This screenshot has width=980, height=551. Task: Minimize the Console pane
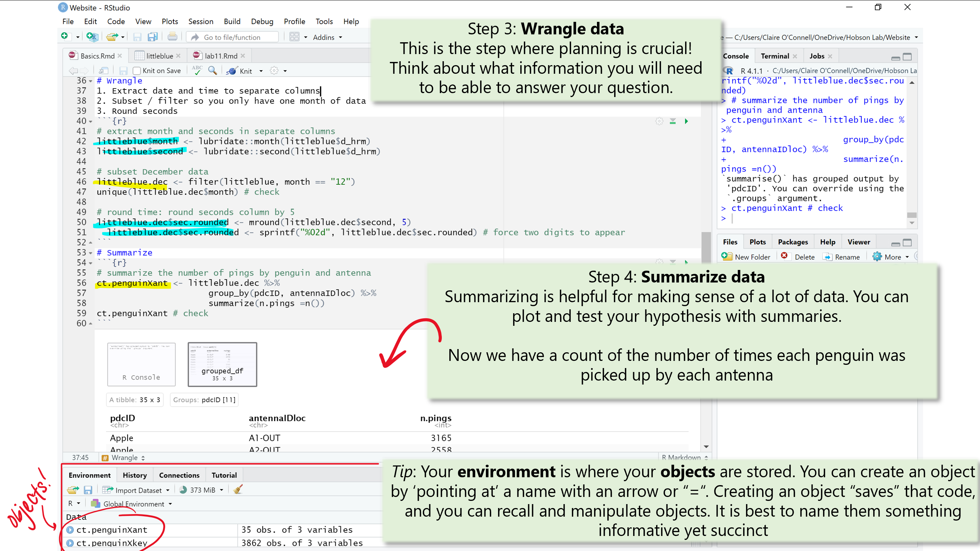895,57
